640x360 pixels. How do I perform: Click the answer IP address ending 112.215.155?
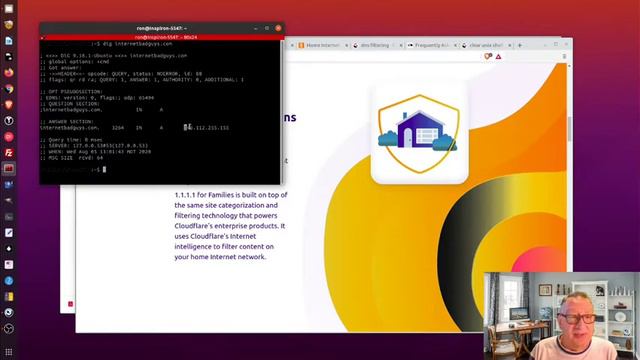207,128
